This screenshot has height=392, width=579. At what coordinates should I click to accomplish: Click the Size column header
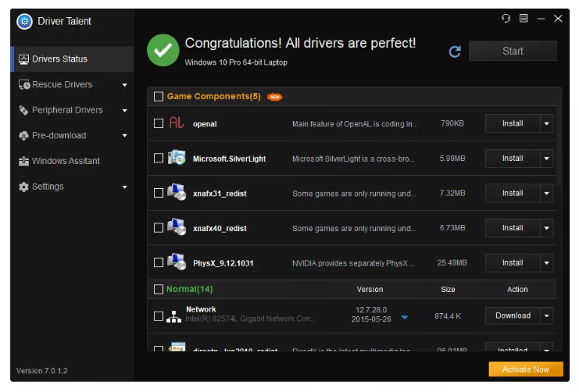click(x=448, y=290)
